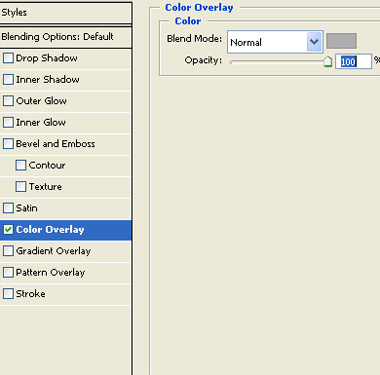Toggle the Satin checkbox

8,208
